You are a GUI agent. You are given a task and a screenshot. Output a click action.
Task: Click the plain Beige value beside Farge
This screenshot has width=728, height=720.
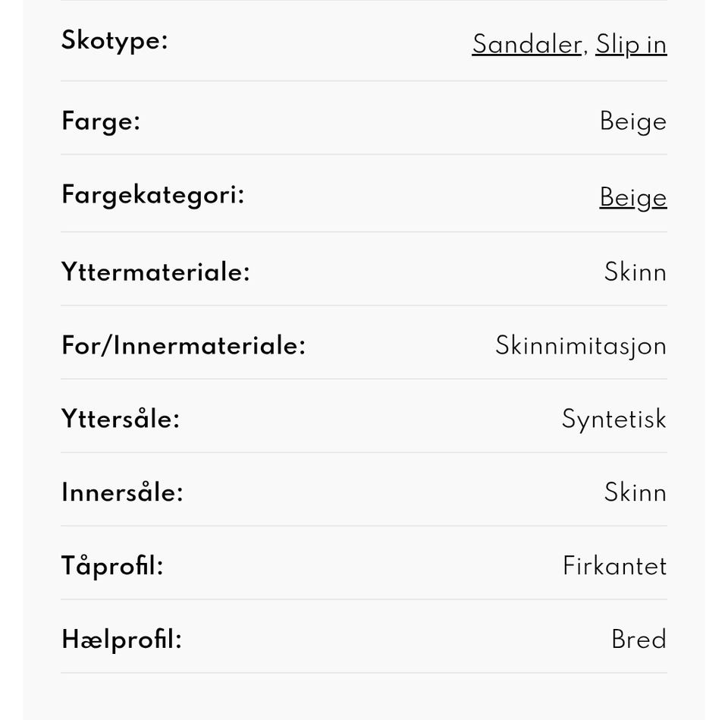[632, 121]
